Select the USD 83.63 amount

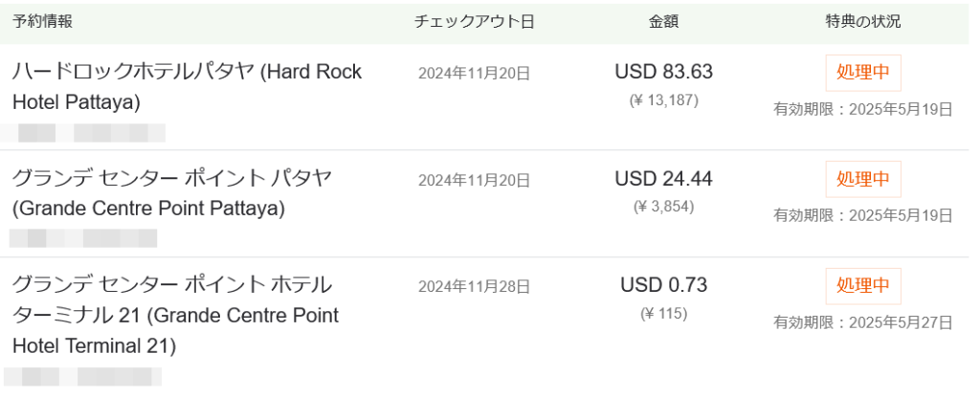(663, 72)
